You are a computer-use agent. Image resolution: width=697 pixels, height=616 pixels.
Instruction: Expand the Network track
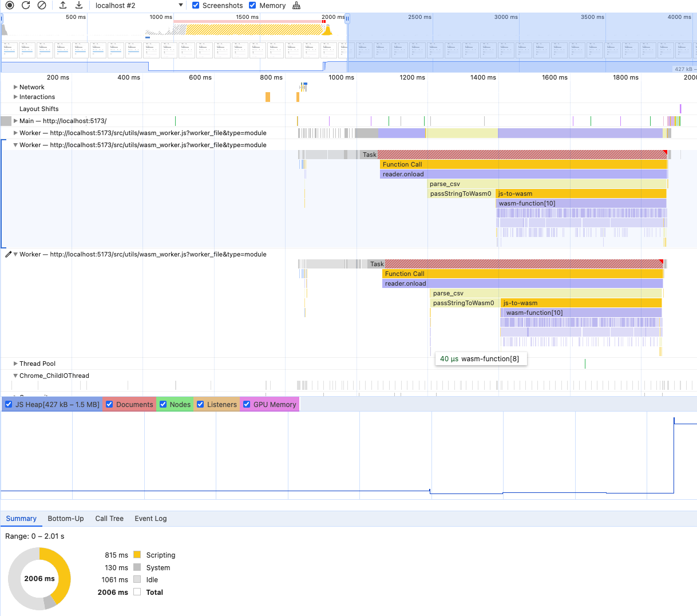[x=15, y=87]
